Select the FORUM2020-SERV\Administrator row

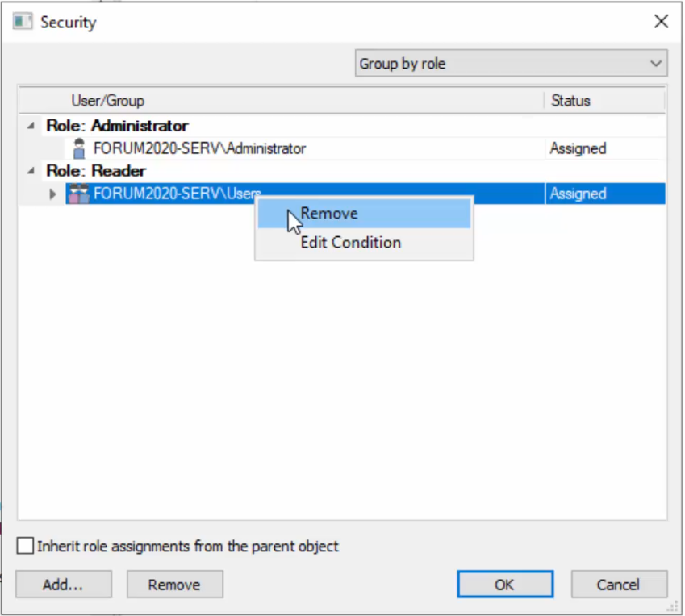(199, 148)
